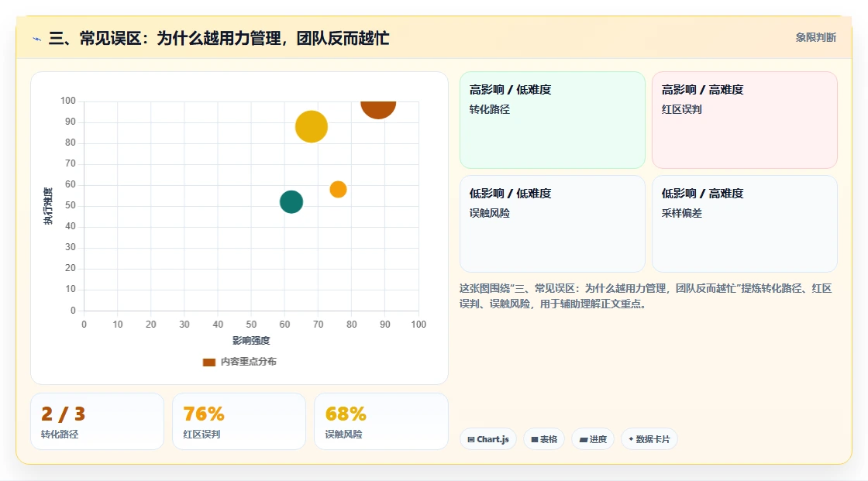Image resolution: width=868 pixels, height=481 pixels.
Task: Click the 误触风险 text in quadrant card
Action: click(x=489, y=213)
